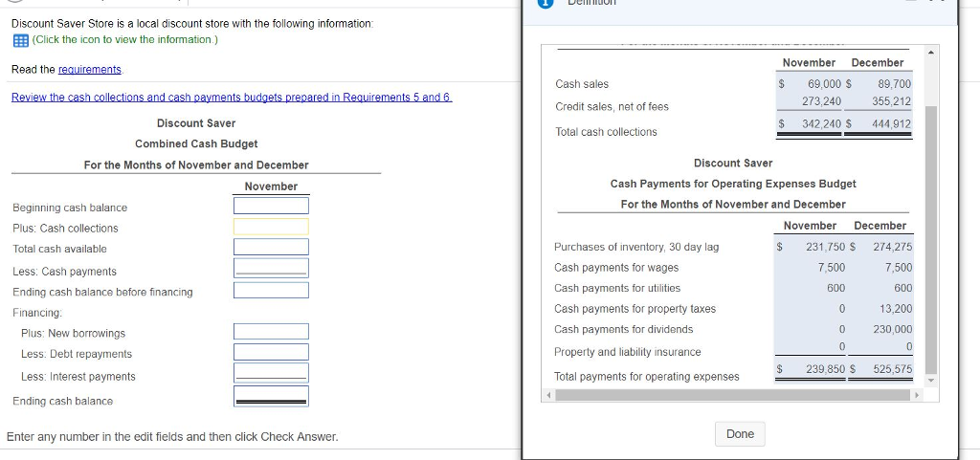980x460 pixels.
Task: Click 'Cash payments for property taxes' label
Action: [x=635, y=308]
